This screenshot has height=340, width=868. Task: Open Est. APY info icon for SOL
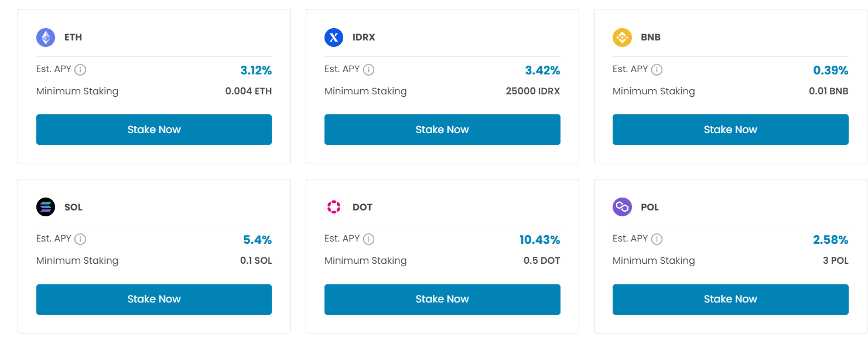pyautogui.click(x=81, y=239)
